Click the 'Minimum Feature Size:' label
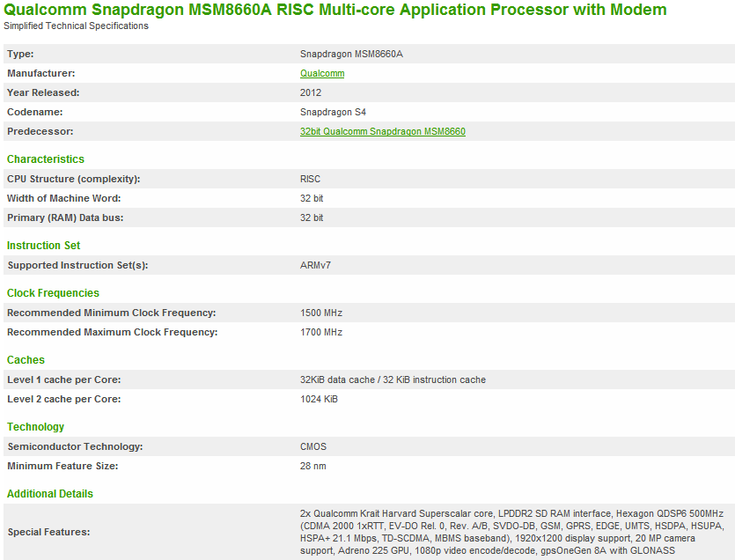735x560 pixels. click(62, 466)
